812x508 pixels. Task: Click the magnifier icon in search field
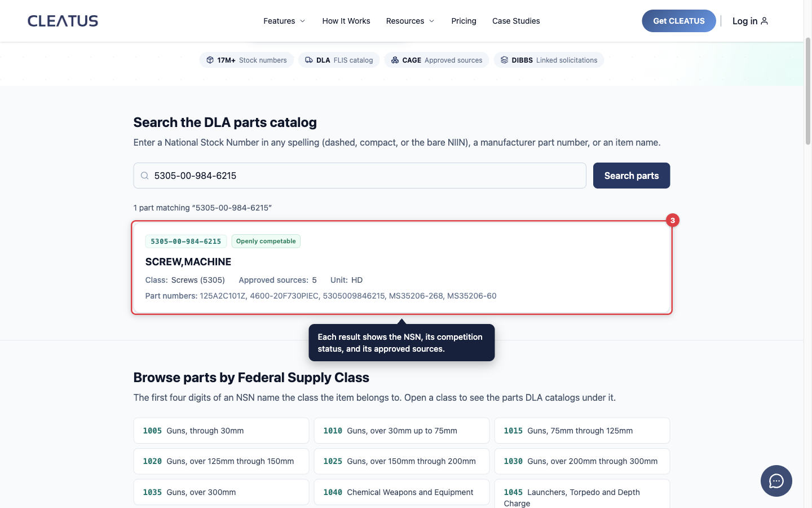tap(145, 176)
